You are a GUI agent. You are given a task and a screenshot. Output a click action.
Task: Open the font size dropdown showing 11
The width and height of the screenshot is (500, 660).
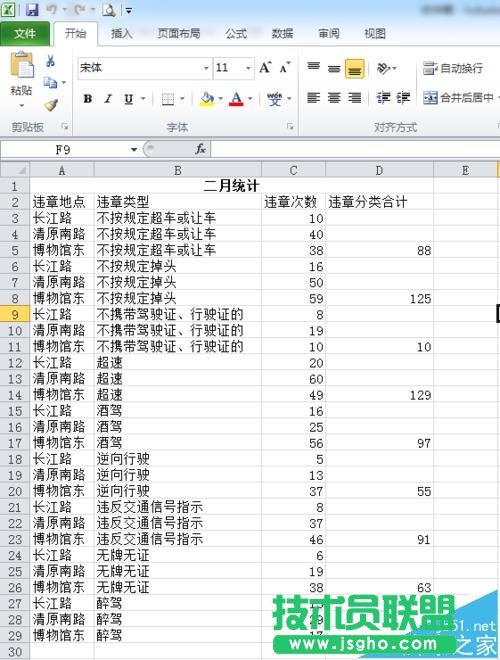tap(248, 68)
